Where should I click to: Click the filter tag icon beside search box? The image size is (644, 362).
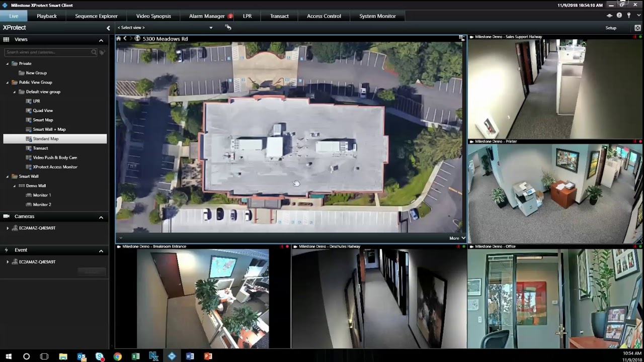(x=102, y=52)
